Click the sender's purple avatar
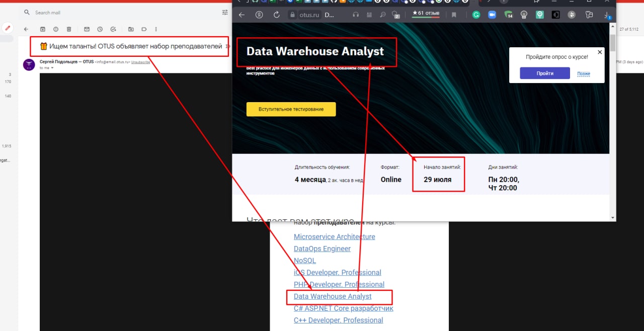The width and height of the screenshot is (644, 331). (29, 64)
